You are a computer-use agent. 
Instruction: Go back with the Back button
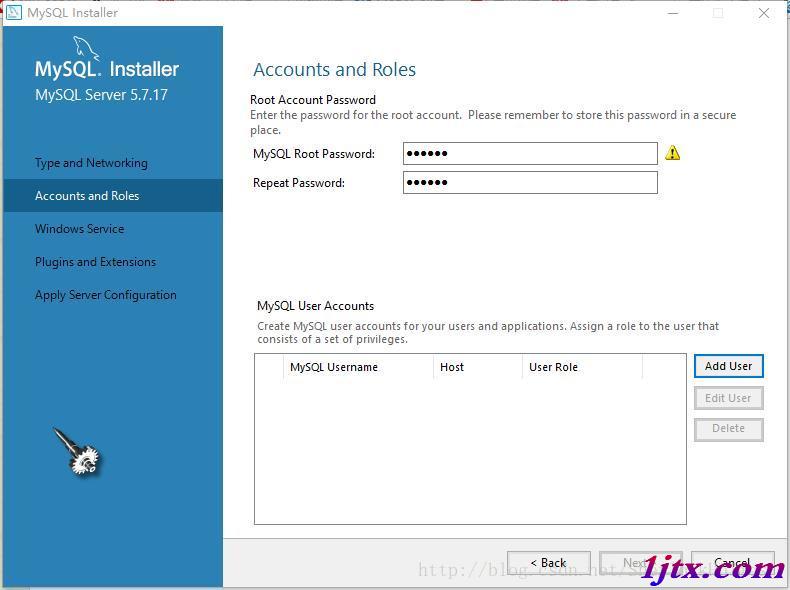[x=549, y=563]
